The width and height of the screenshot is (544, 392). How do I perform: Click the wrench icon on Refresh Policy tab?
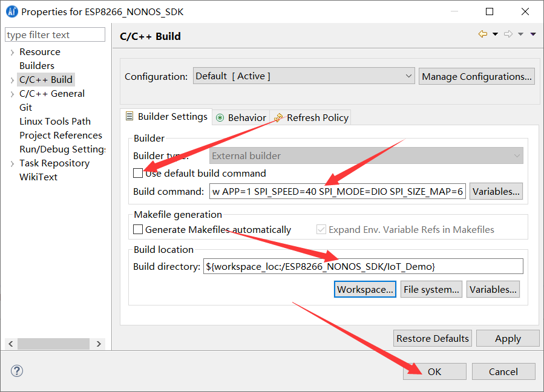pyautogui.click(x=278, y=117)
